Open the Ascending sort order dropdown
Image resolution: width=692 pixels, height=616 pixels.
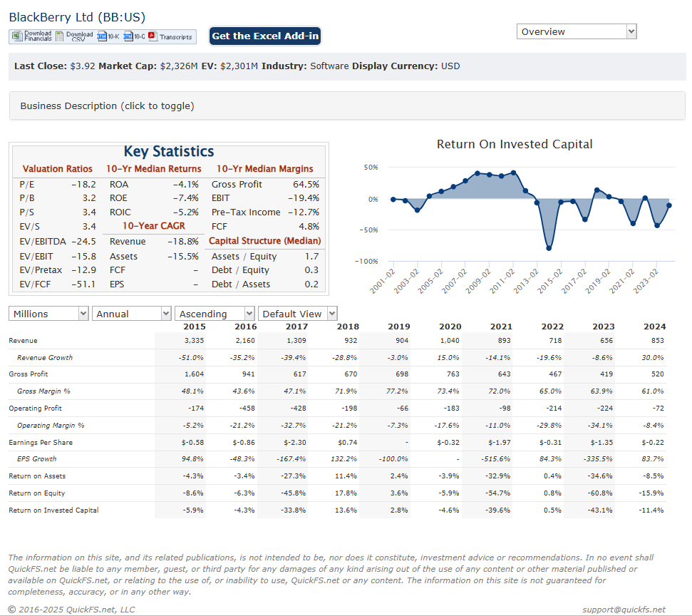point(215,314)
